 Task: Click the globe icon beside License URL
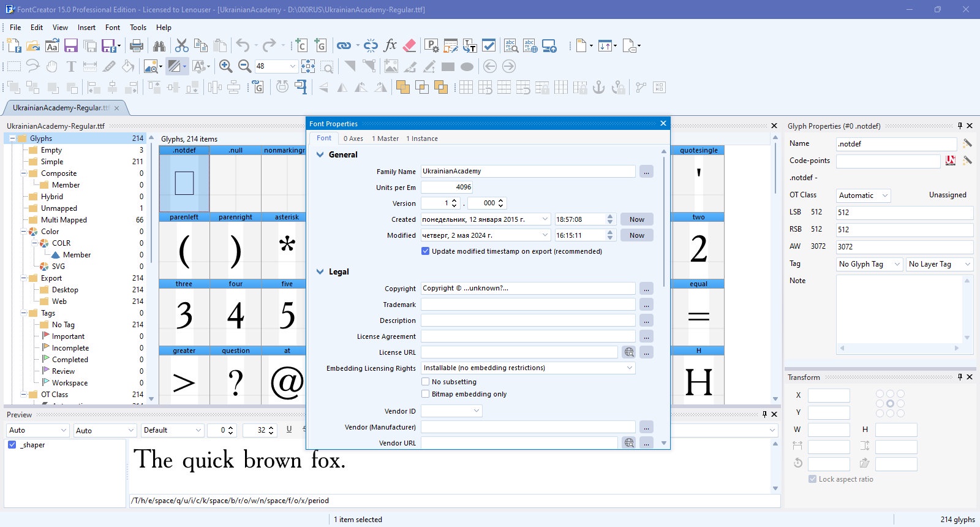629,352
